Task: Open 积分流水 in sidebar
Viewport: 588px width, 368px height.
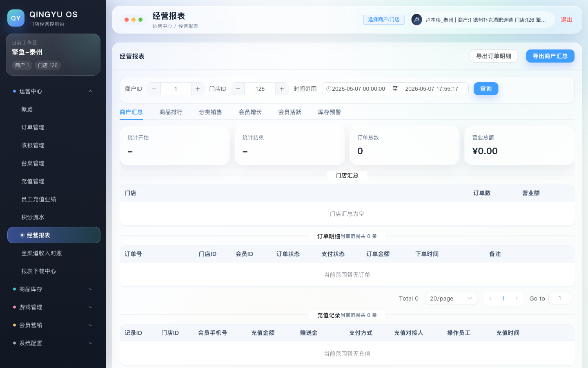Action: tap(54, 217)
